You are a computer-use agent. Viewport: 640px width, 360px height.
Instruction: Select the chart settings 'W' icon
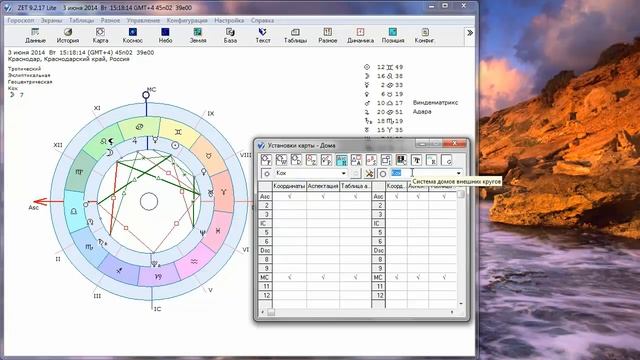[x=281, y=160]
